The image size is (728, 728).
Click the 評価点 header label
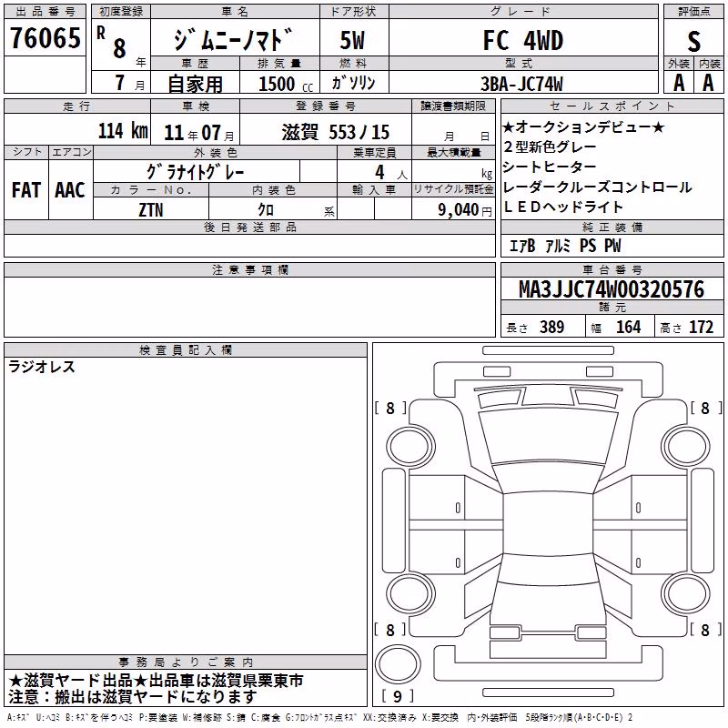point(694,12)
